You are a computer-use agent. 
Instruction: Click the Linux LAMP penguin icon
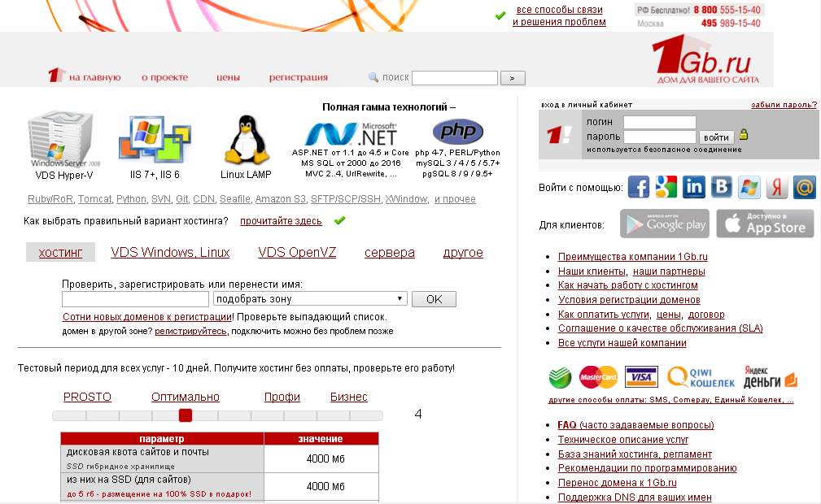tap(246, 140)
